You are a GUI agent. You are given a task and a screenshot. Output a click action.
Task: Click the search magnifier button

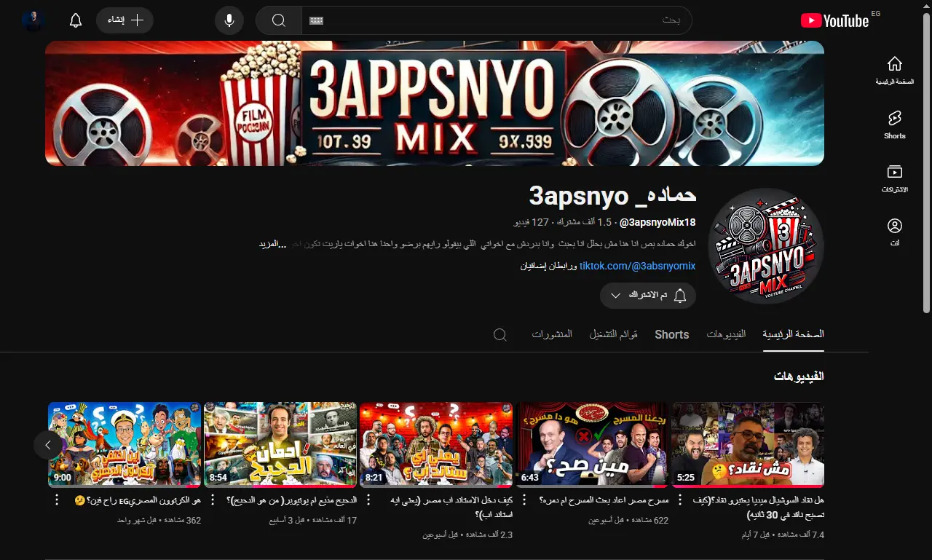[279, 20]
